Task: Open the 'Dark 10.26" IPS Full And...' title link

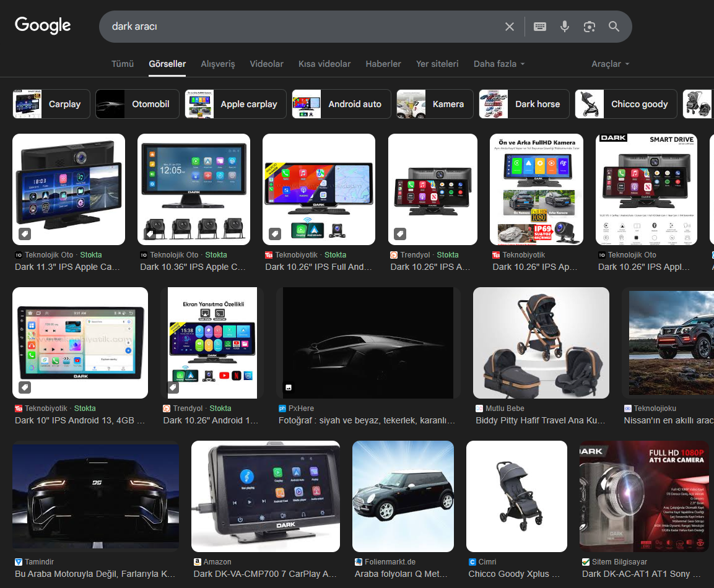Action: point(318,267)
